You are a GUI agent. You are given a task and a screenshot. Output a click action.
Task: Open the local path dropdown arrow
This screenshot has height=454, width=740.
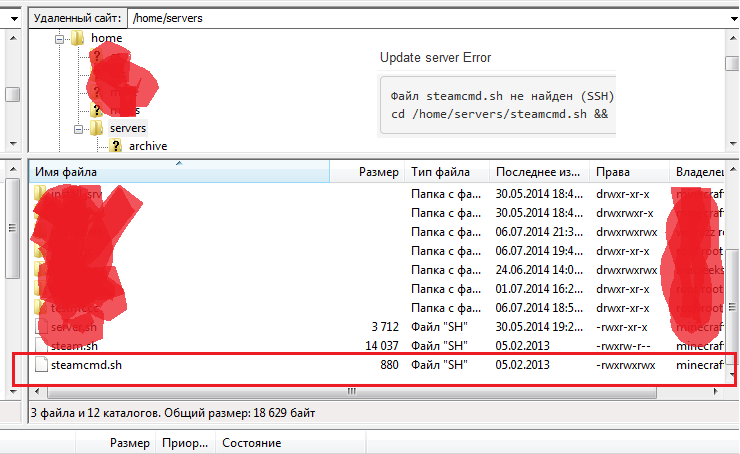(12, 18)
